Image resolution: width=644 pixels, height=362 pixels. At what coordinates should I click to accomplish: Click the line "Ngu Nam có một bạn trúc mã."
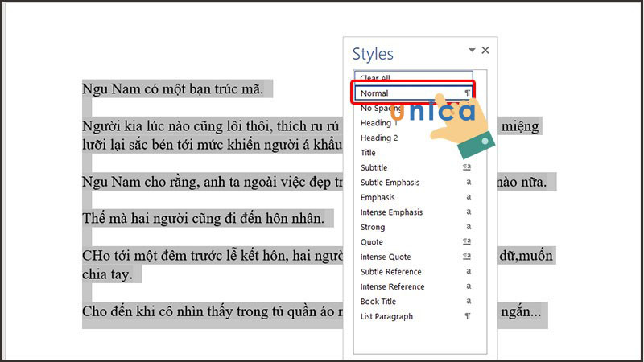[172, 88]
